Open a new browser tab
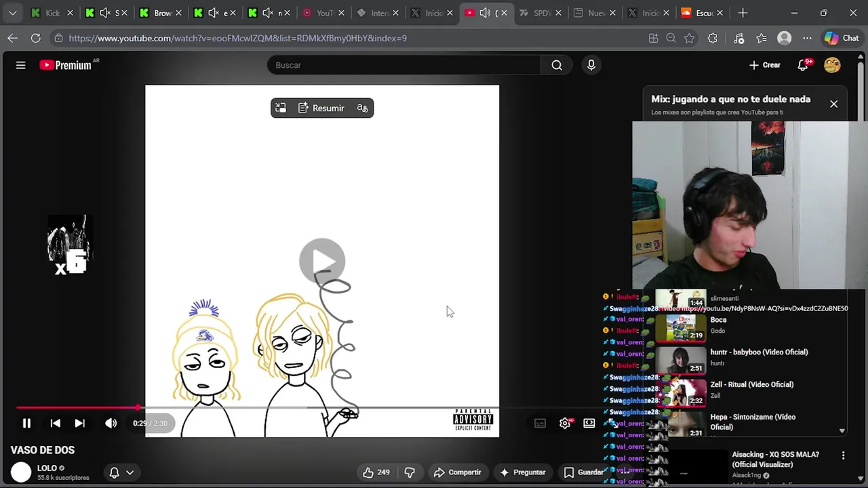 click(743, 13)
